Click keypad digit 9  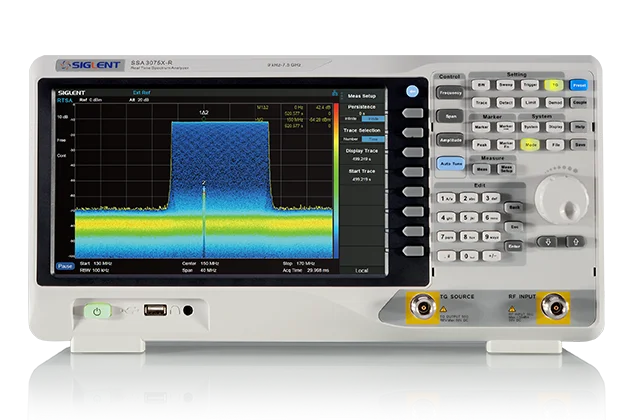tap(491, 237)
